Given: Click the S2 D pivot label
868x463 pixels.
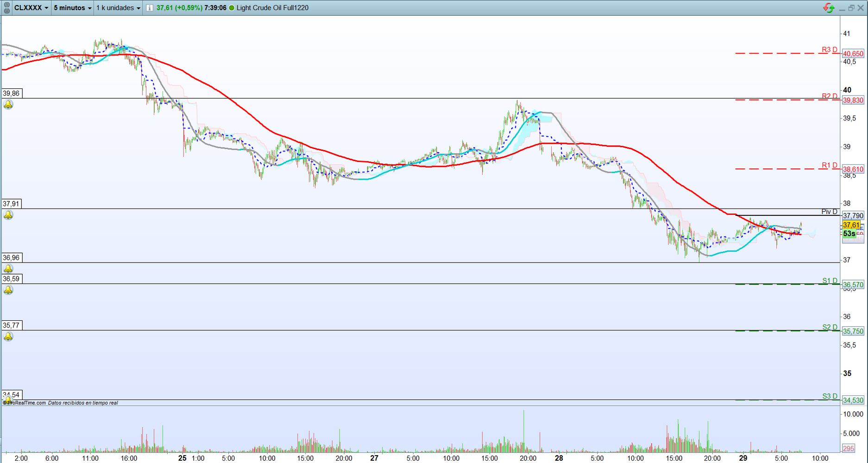Looking at the screenshot, I should pyautogui.click(x=830, y=327).
